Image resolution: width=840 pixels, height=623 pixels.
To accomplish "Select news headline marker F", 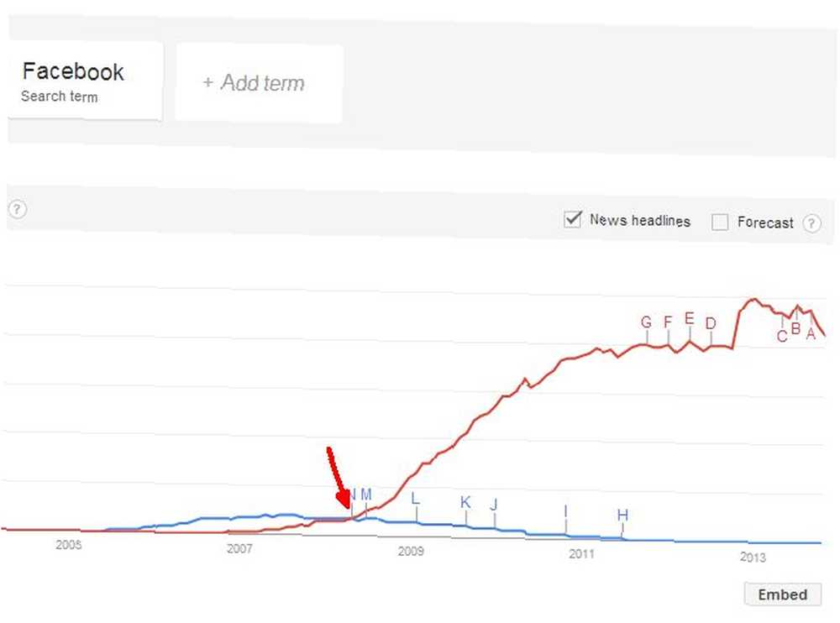I will point(668,322).
